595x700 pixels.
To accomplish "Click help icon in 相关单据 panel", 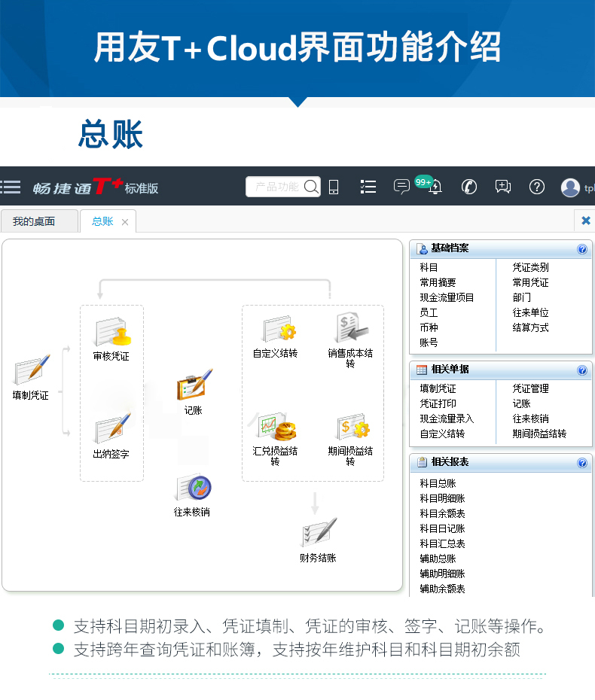I will [582, 370].
